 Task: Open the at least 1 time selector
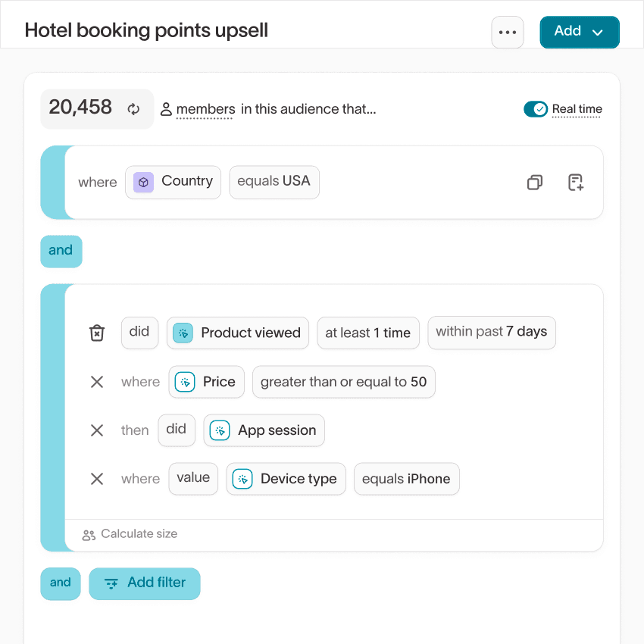tap(368, 333)
